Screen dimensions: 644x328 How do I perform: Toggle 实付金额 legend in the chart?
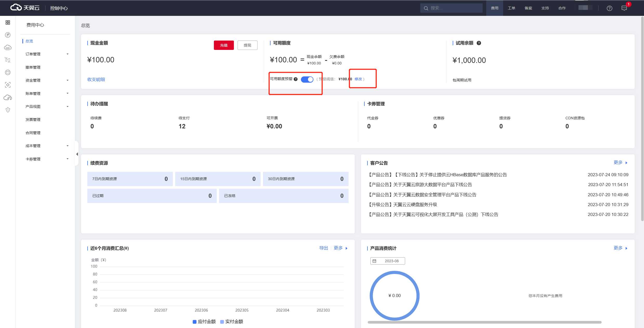coord(232,322)
